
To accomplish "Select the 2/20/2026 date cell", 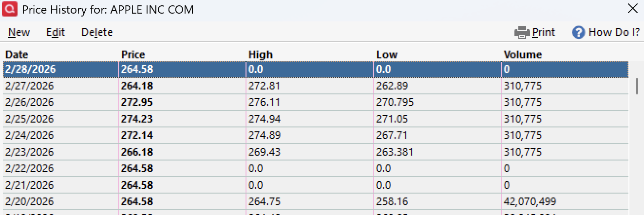I will tap(29, 201).
